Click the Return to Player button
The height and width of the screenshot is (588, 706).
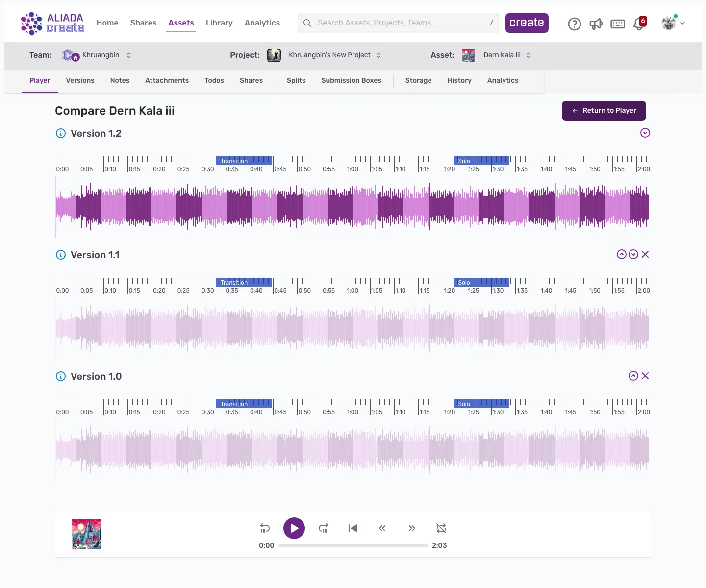click(x=604, y=111)
